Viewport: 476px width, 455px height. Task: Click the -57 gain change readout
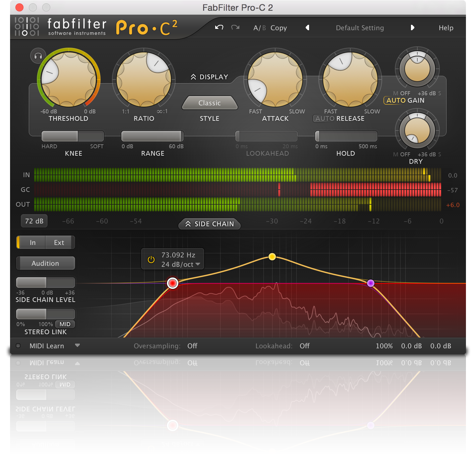pos(453,190)
